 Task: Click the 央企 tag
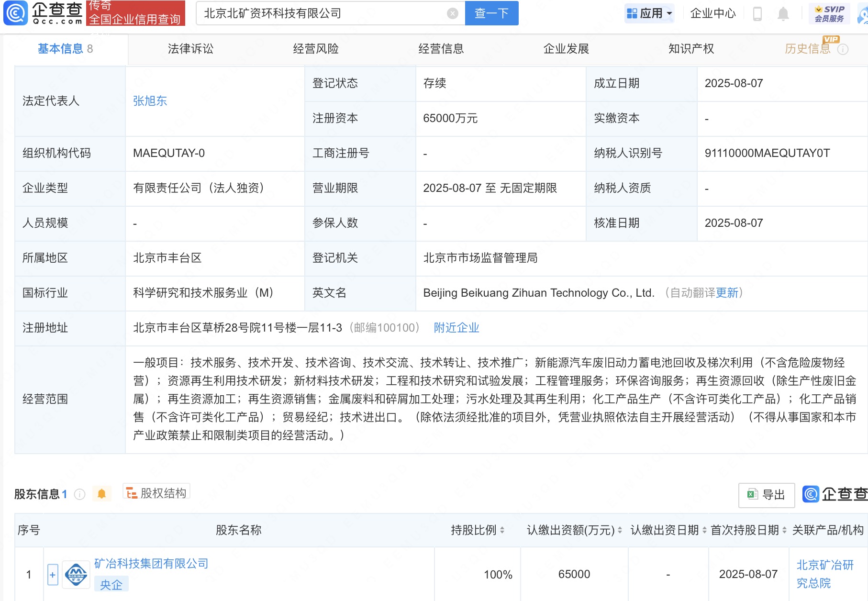111,584
